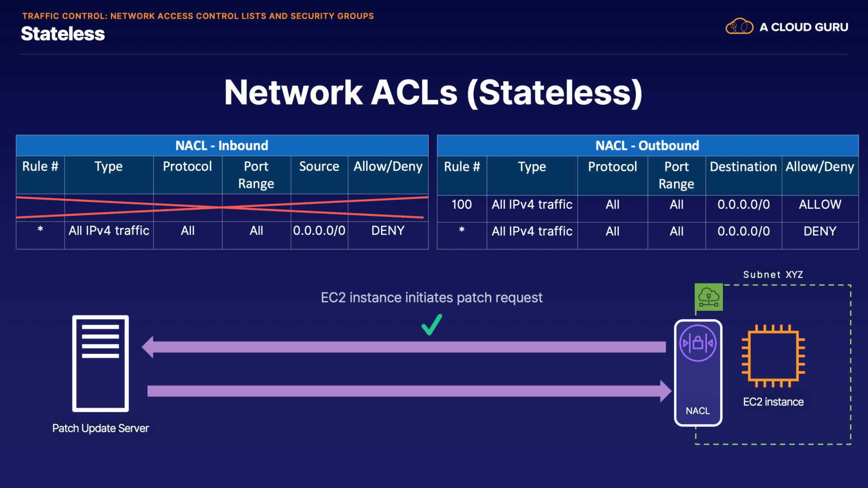Click the EC2 instance chip icon
Image resolution: width=868 pixels, height=488 pixels.
tap(773, 356)
